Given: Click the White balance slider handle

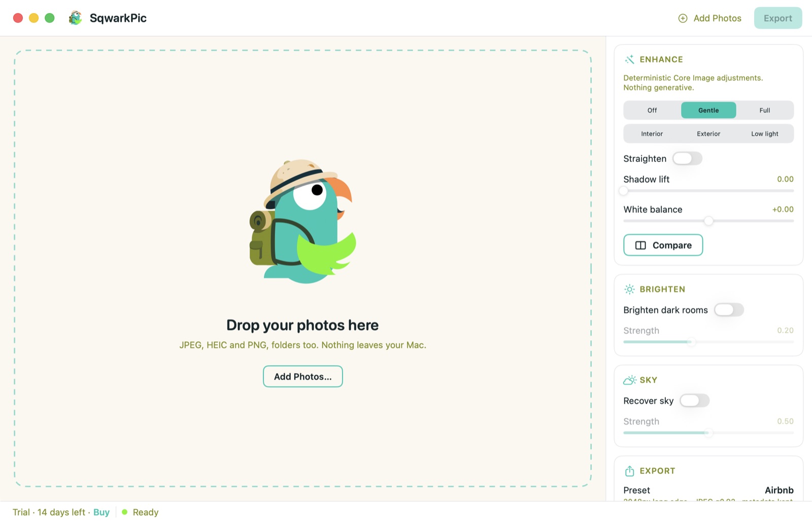Looking at the screenshot, I should [708, 221].
